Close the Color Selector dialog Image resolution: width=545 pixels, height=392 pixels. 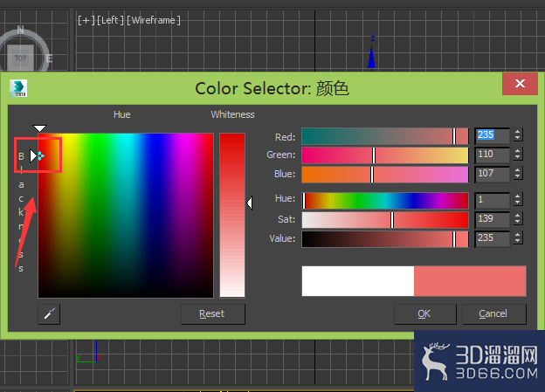(520, 84)
